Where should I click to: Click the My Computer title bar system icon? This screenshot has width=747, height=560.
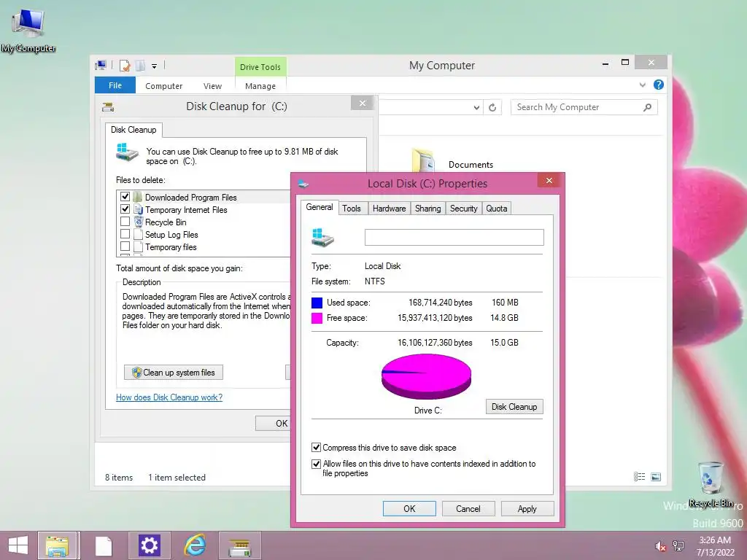click(x=101, y=65)
